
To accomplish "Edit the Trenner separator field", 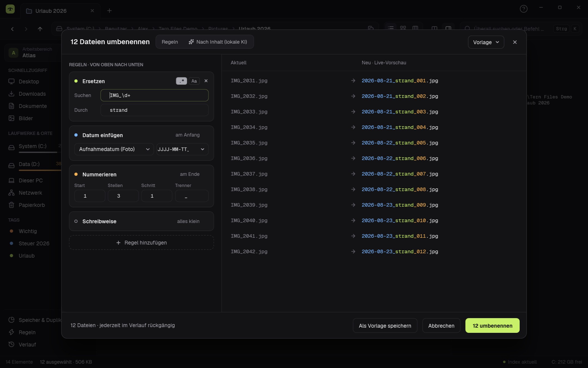I will click(x=192, y=196).
